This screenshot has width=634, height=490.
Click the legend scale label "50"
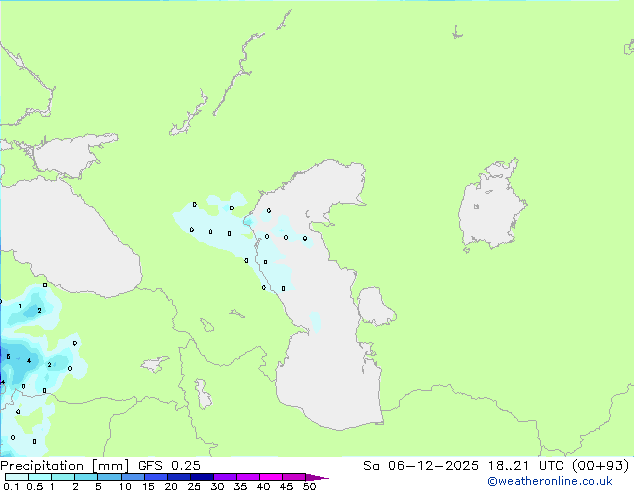[x=309, y=486]
